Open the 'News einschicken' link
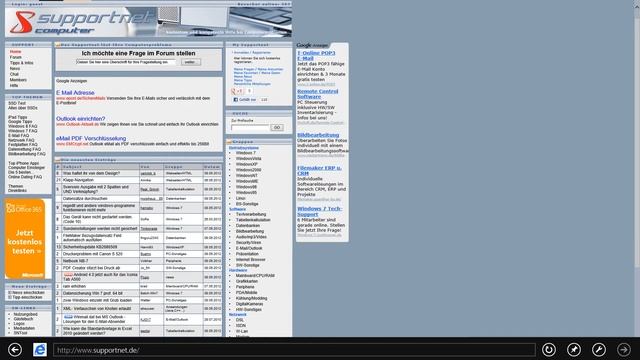This screenshot has height=360, width=640. pyautogui.click(x=27, y=293)
